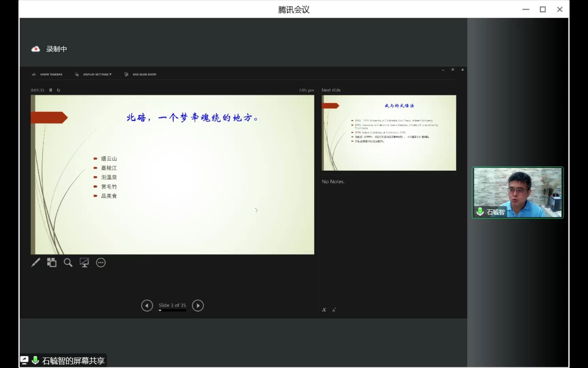Click the microphone icon on 石毓智 video
The height and width of the screenshot is (368, 588).
(480, 212)
